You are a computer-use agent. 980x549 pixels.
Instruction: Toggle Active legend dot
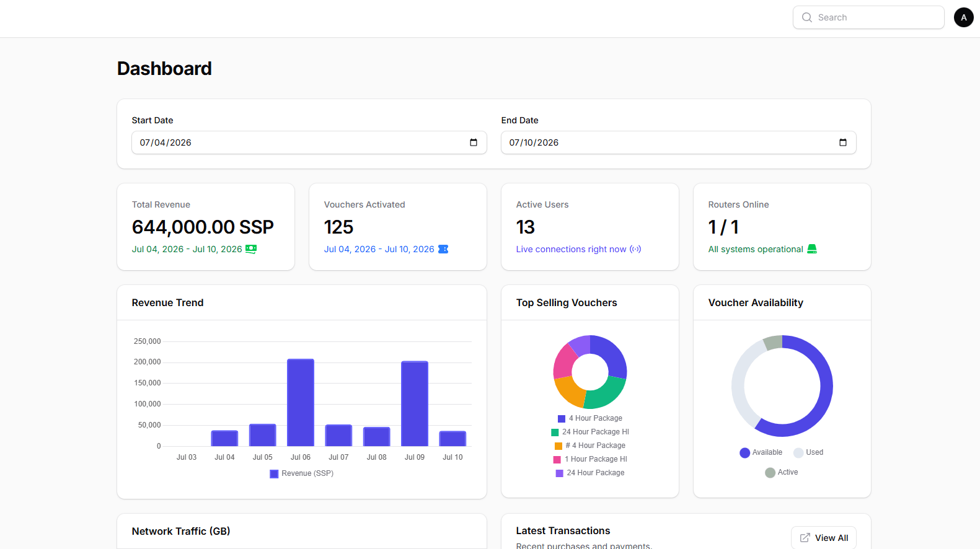pyautogui.click(x=770, y=473)
